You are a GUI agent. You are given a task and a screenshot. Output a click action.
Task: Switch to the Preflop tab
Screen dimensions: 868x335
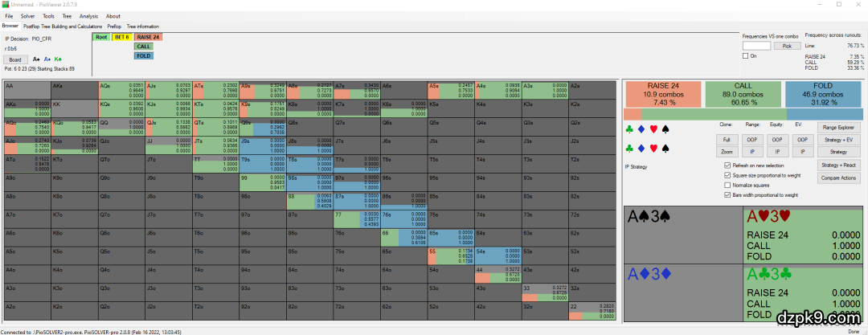[114, 27]
